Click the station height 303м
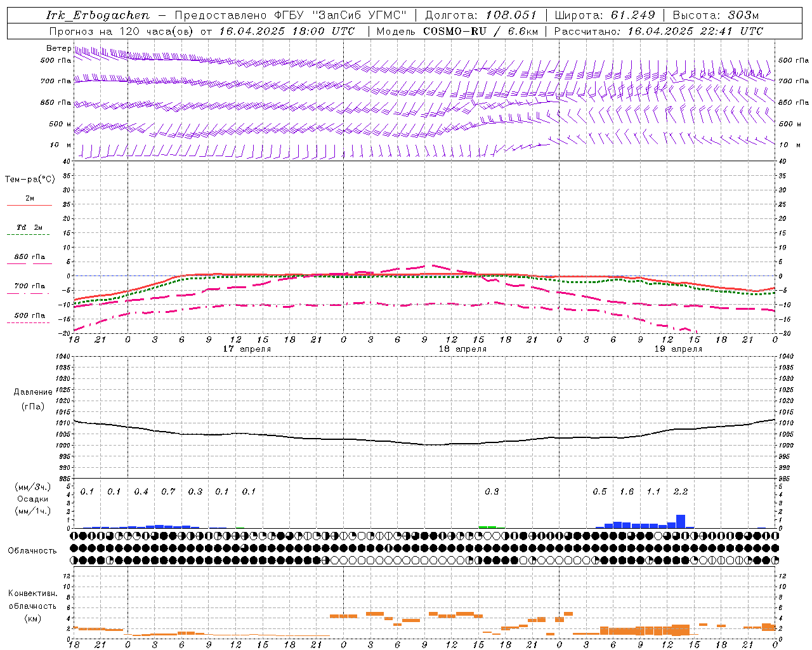812x650 pixels. point(743,15)
